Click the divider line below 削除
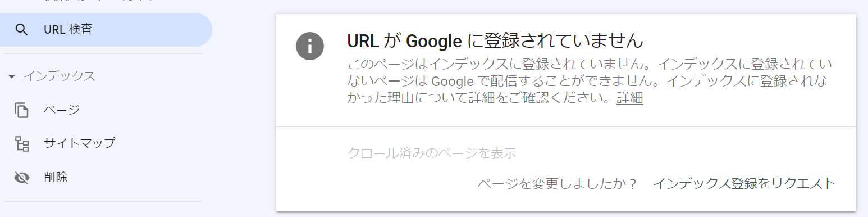This screenshot has width=868, height=217. (102, 201)
